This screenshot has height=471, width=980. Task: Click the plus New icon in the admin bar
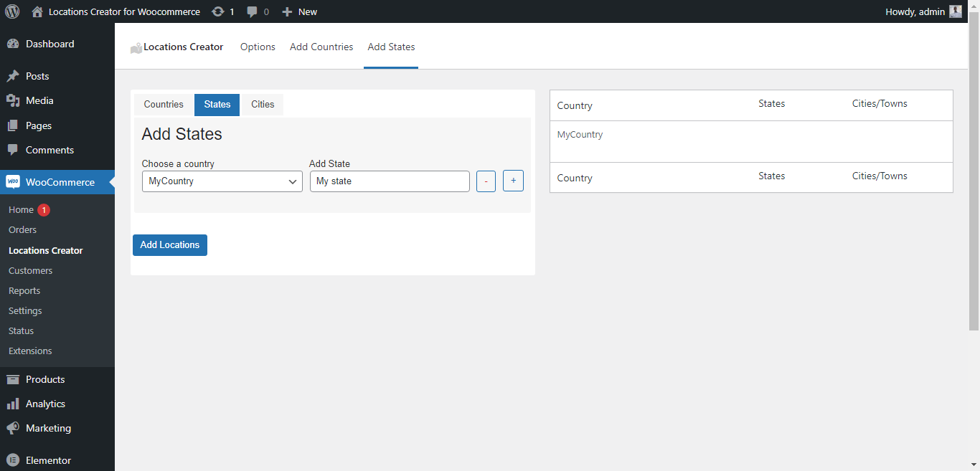287,11
